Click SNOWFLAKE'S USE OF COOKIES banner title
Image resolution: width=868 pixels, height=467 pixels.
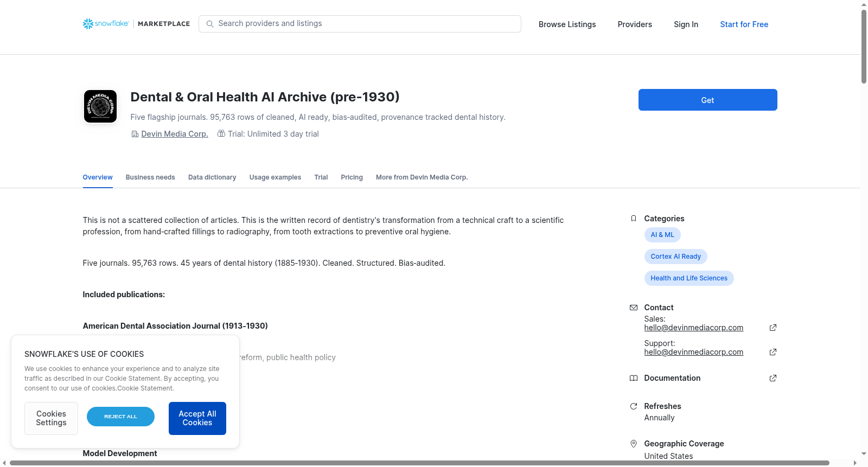(84, 354)
